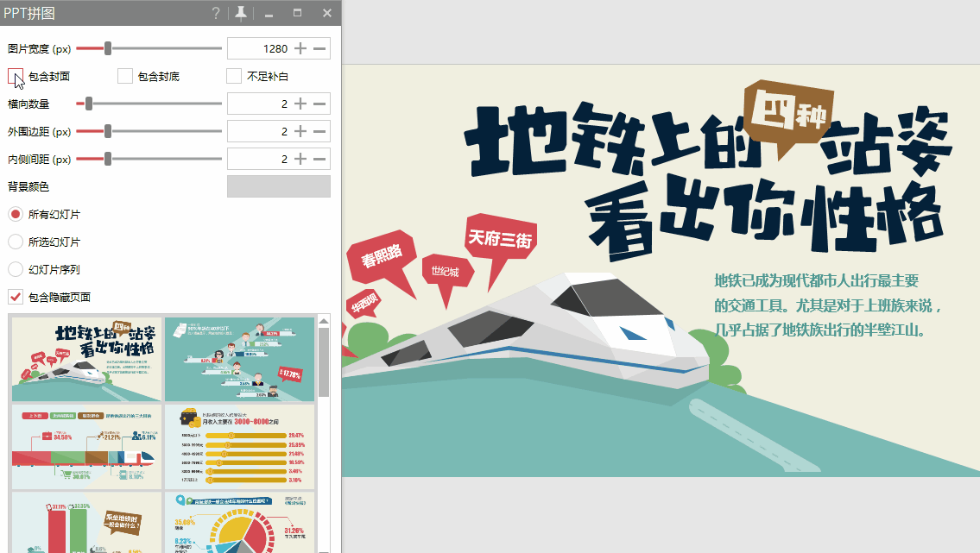This screenshot has width=980, height=553.
Task: Click the preview list scrollbar up arrow
Action: point(325,321)
